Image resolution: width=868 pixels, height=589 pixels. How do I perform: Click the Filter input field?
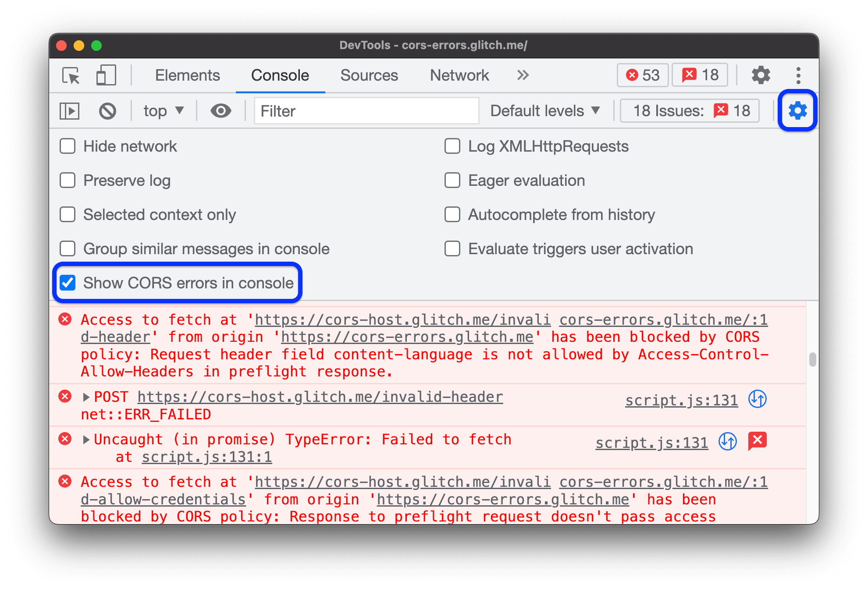coord(365,110)
